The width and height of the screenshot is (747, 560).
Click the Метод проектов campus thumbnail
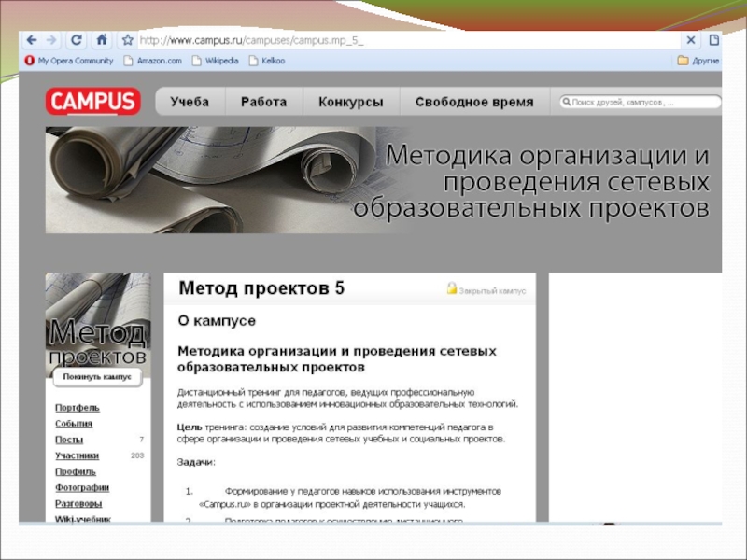click(97, 320)
